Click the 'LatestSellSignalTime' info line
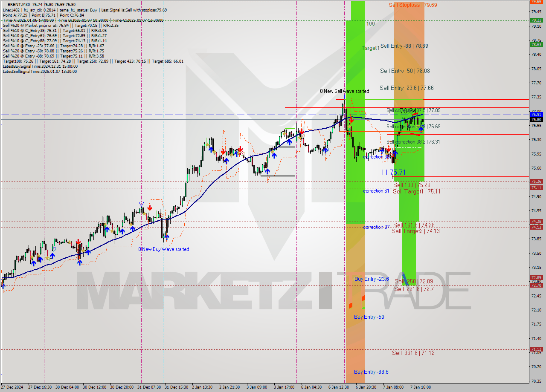 point(40,71)
